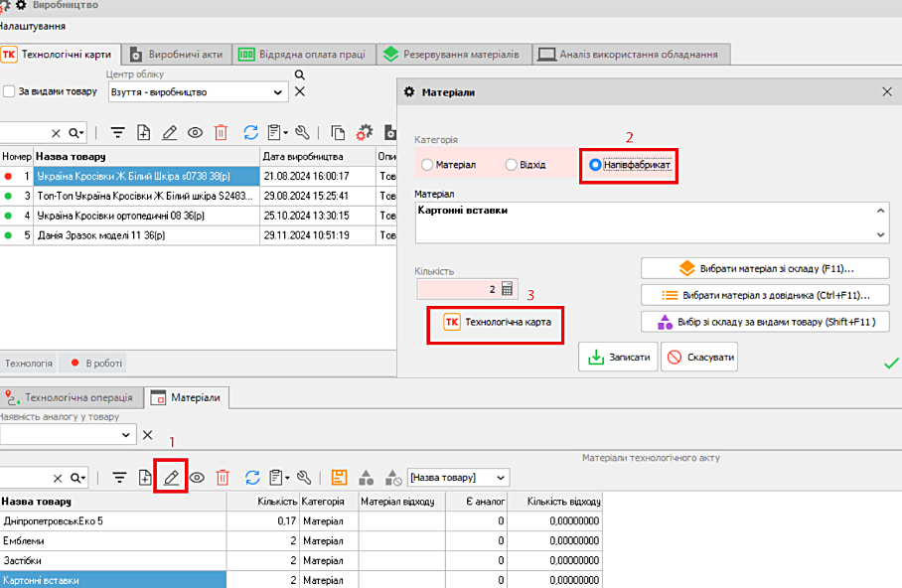Switch to the 'Виробничі акти' tab
The image size is (902, 588).
[179, 54]
